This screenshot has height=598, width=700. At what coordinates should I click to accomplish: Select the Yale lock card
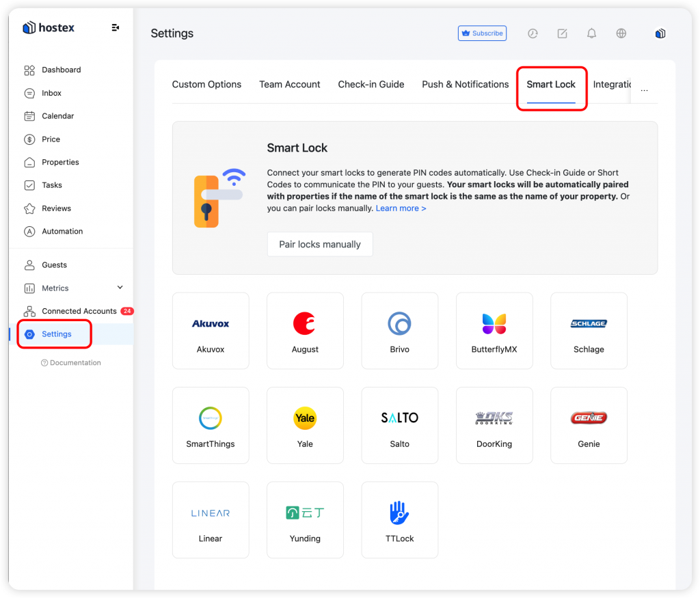tap(306, 425)
